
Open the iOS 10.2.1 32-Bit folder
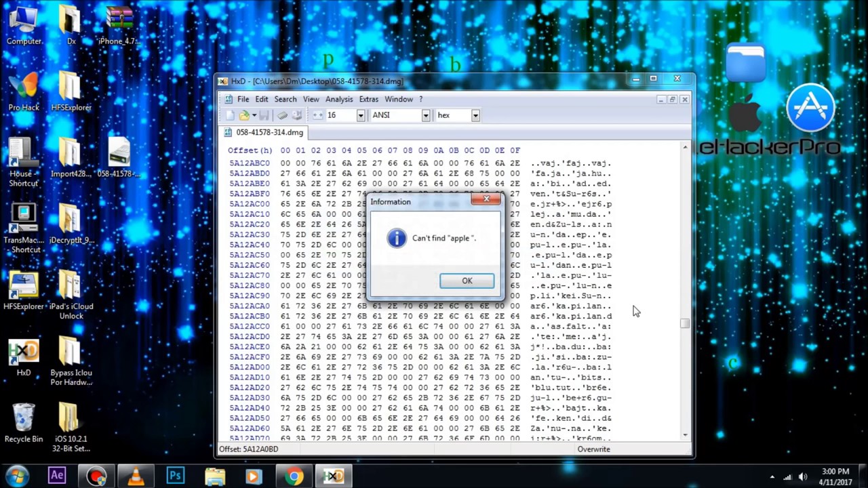(x=71, y=428)
